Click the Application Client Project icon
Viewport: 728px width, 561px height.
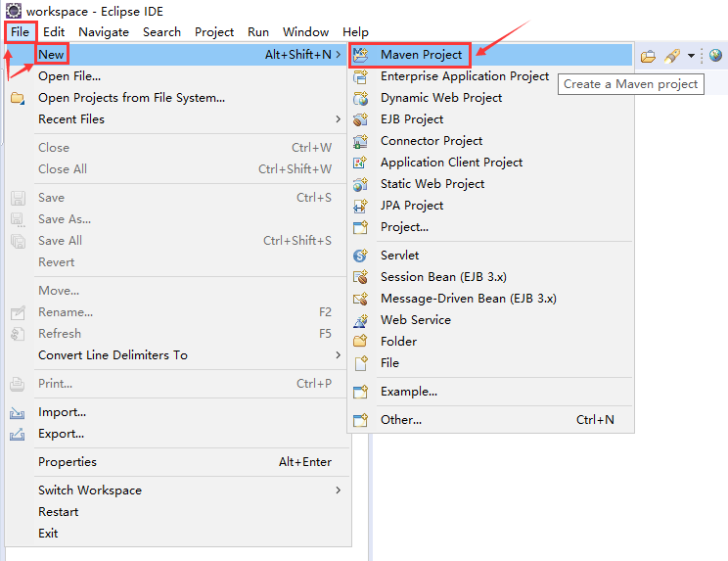pyautogui.click(x=360, y=163)
